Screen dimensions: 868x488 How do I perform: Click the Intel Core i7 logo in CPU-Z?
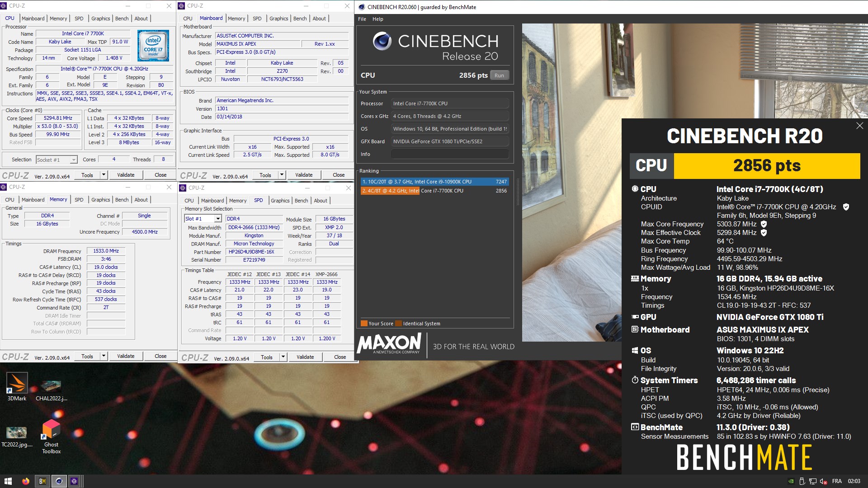click(x=153, y=46)
